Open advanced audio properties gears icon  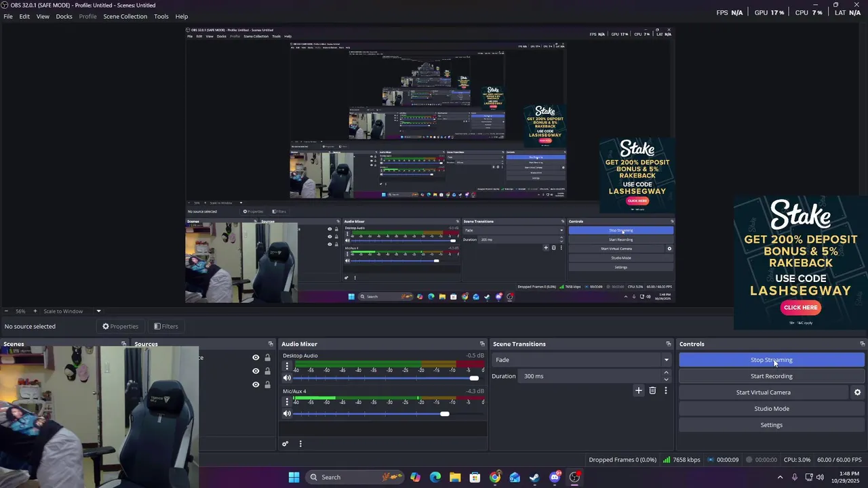285,444
